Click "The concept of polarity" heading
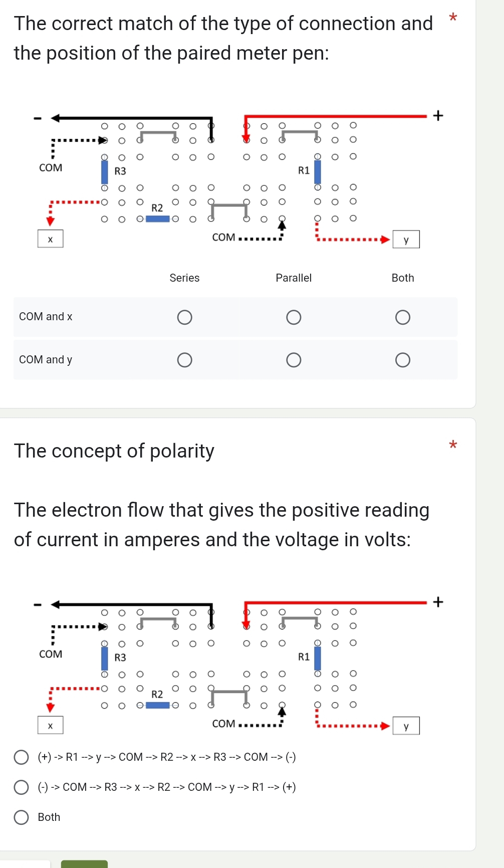Screen dimensions: 504x868 (114, 451)
